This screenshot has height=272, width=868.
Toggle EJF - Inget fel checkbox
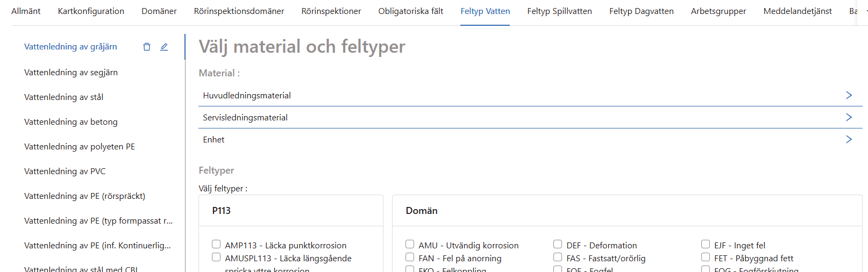pos(706,245)
